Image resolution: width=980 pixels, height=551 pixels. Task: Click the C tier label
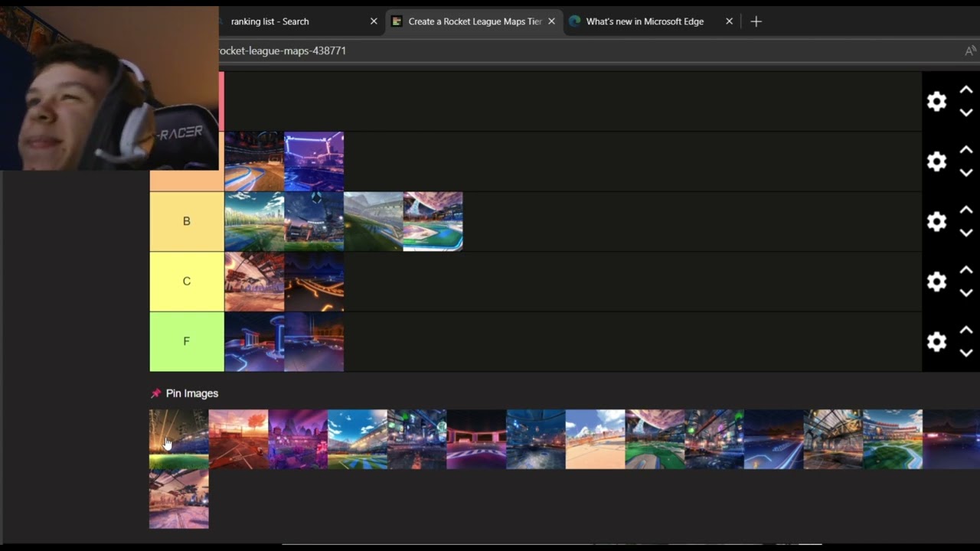[187, 282]
